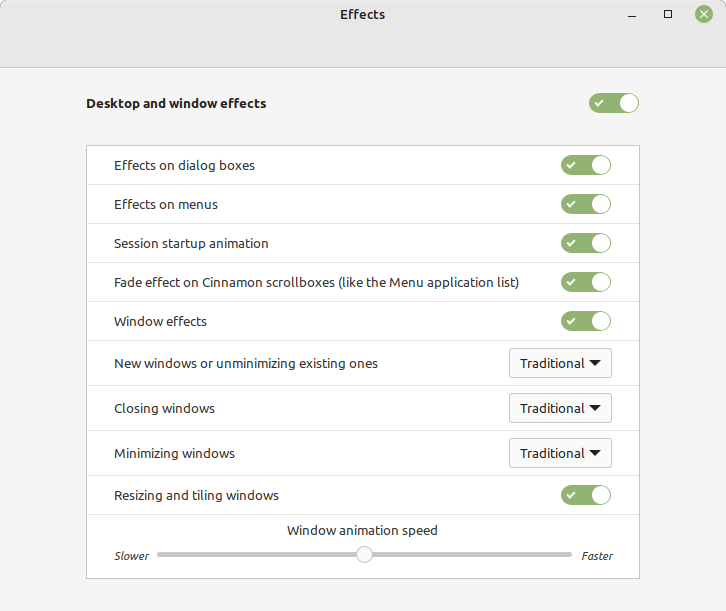Maximize the Effects window
This screenshot has height=611, width=726.
(x=668, y=15)
